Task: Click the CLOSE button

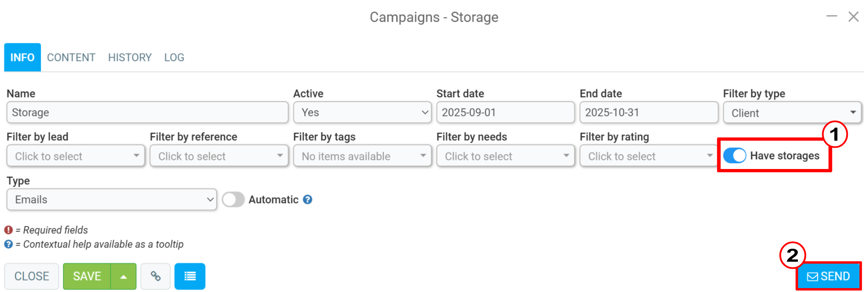Action: (x=32, y=276)
